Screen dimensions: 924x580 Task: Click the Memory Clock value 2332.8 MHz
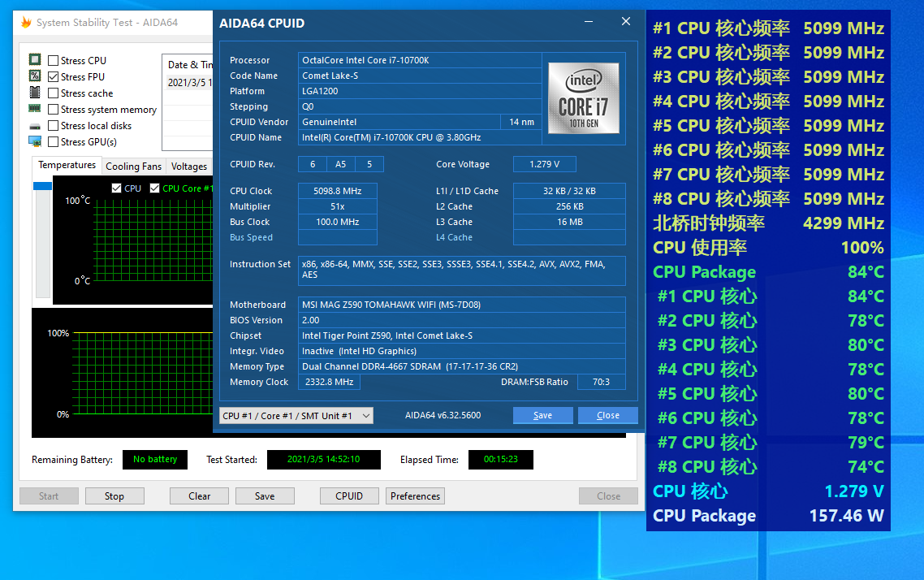point(330,382)
